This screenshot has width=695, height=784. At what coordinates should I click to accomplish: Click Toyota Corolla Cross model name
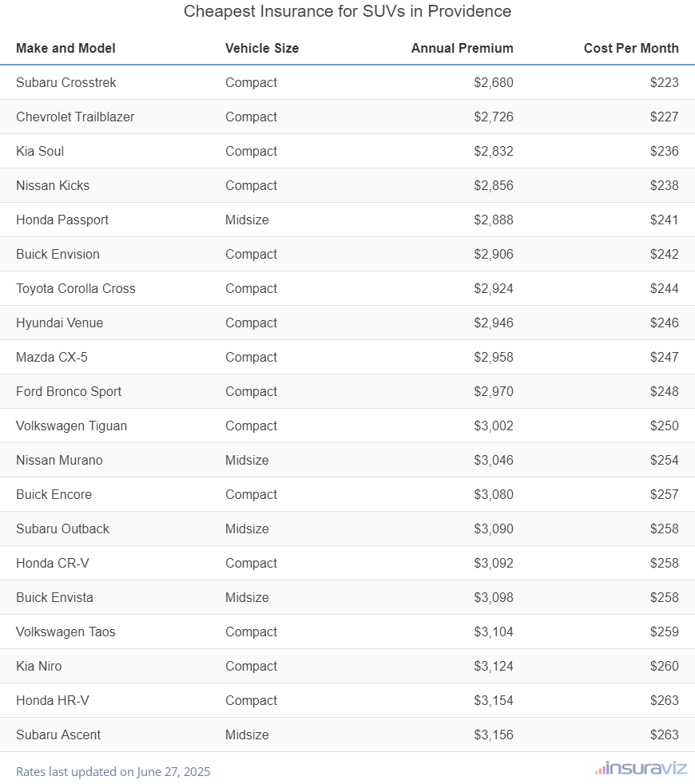pyautogui.click(x=76, y=288)
